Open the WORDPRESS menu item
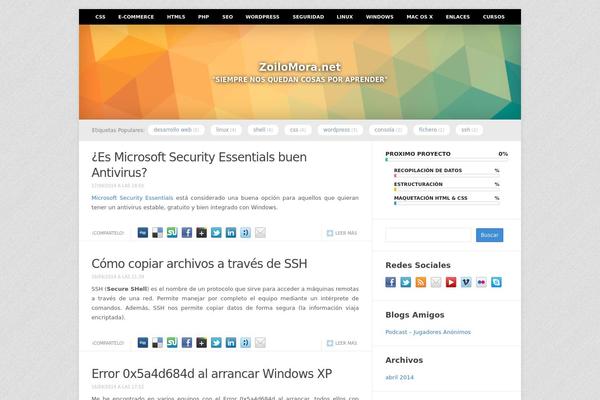Viewport: 600px width, 400px height. coord(262,17)
